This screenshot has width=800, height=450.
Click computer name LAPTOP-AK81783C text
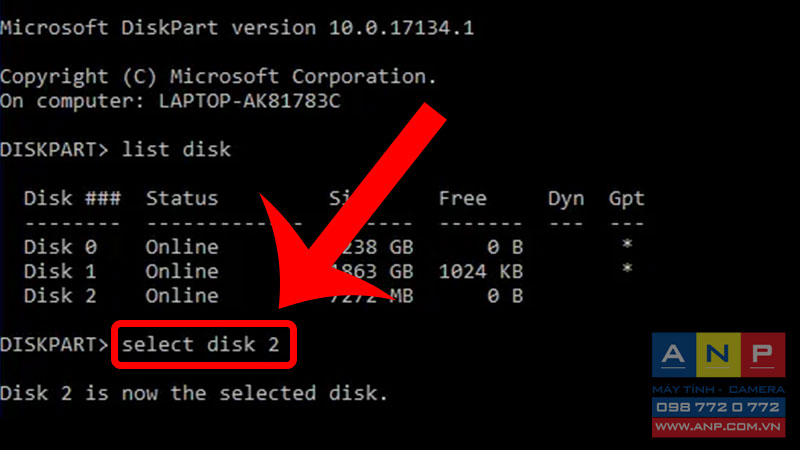[249, 101]
